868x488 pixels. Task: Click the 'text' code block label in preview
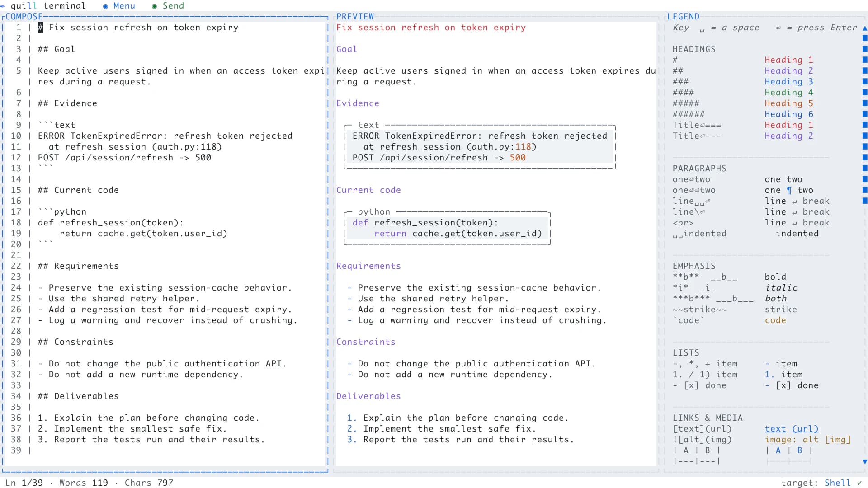[x=368, y=125]
